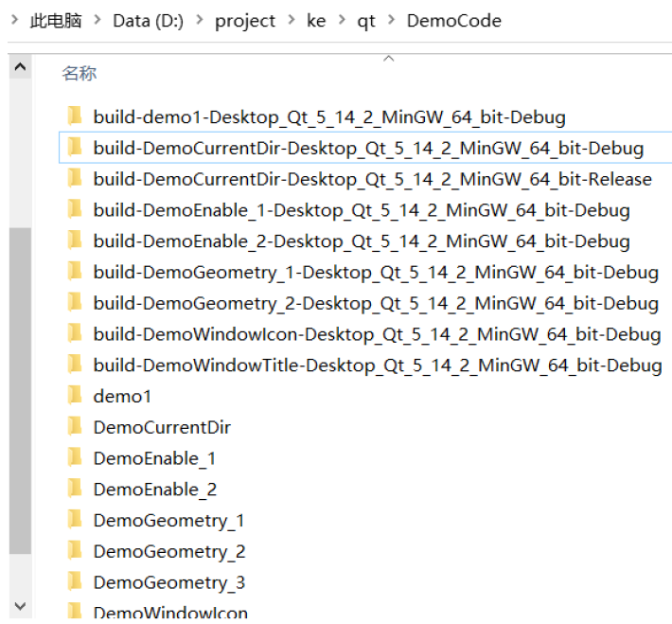Select build-DemoEnable_2-Desktop_Qt_5_14_2_MinGW_64_bit-Debug name

(x=362, y=241)
